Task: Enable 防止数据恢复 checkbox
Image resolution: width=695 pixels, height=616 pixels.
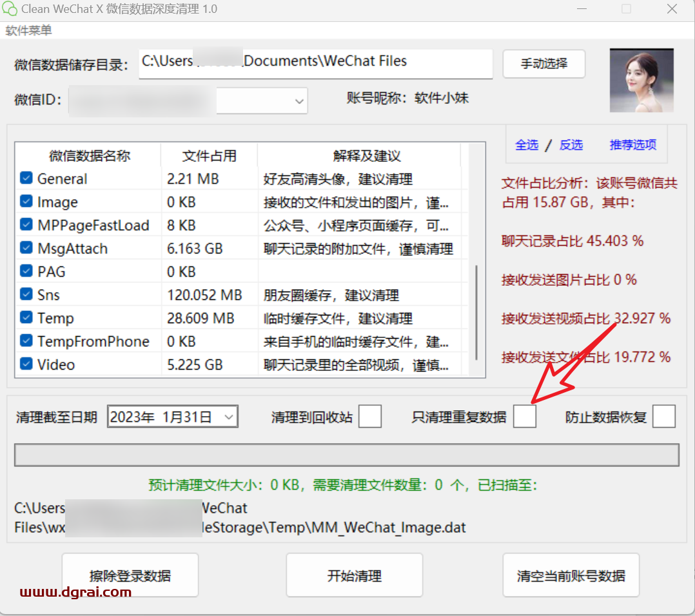Action: (664, 417)
